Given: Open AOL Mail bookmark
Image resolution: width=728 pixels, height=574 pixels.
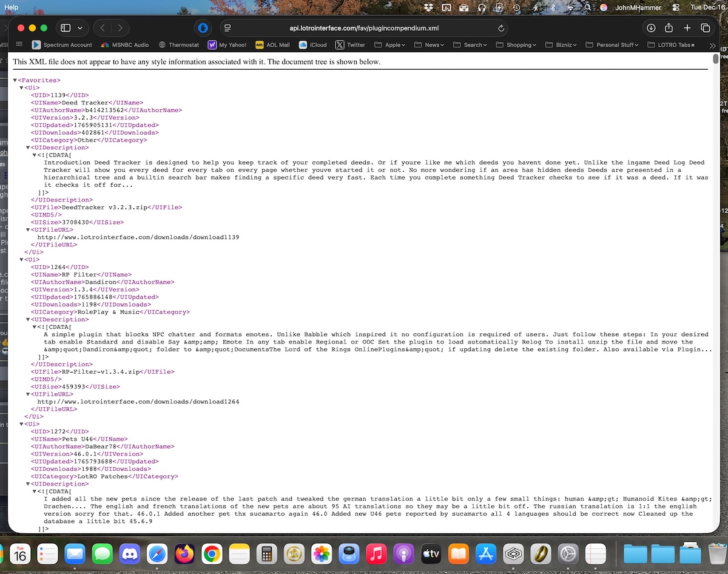Looking at the screenshot, I should (273, 45).
